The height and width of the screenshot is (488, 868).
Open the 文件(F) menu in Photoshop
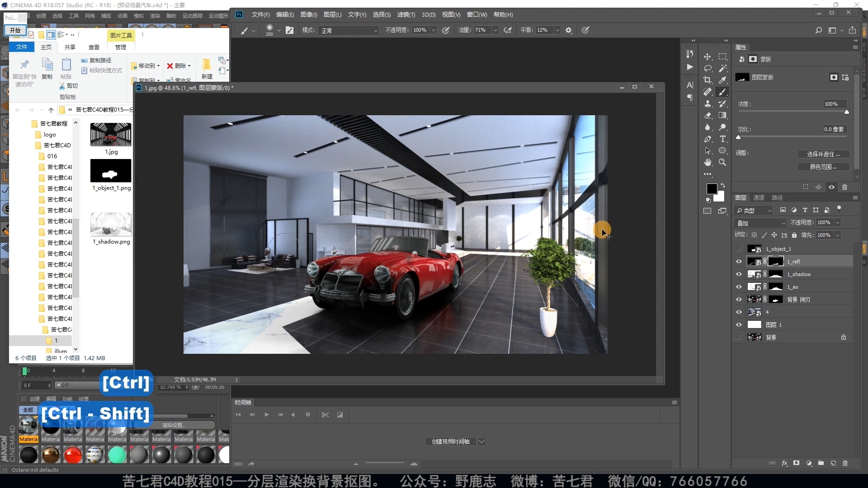pos(260,14)
